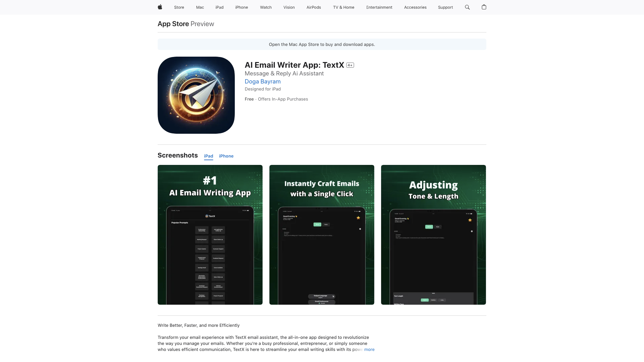Click the Apple logo menu icon
The height and width of the screenshot is (362, 644).
coord(160,7)
